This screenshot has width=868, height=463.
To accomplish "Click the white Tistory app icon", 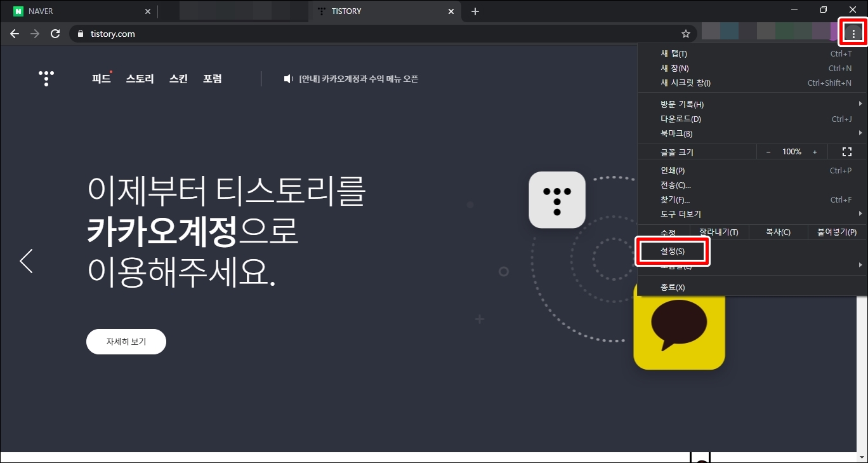I will coord(557,200).
